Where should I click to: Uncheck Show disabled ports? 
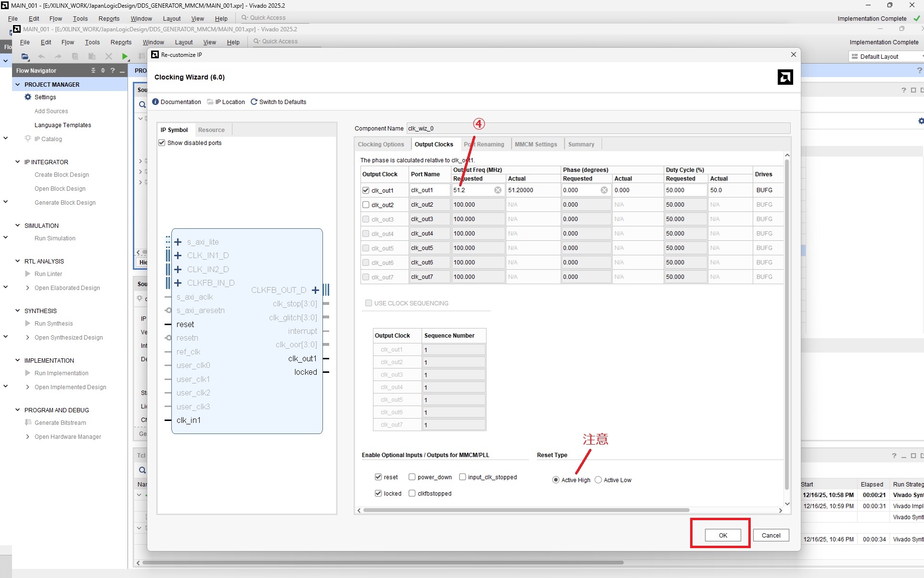[x=162, y=143]
